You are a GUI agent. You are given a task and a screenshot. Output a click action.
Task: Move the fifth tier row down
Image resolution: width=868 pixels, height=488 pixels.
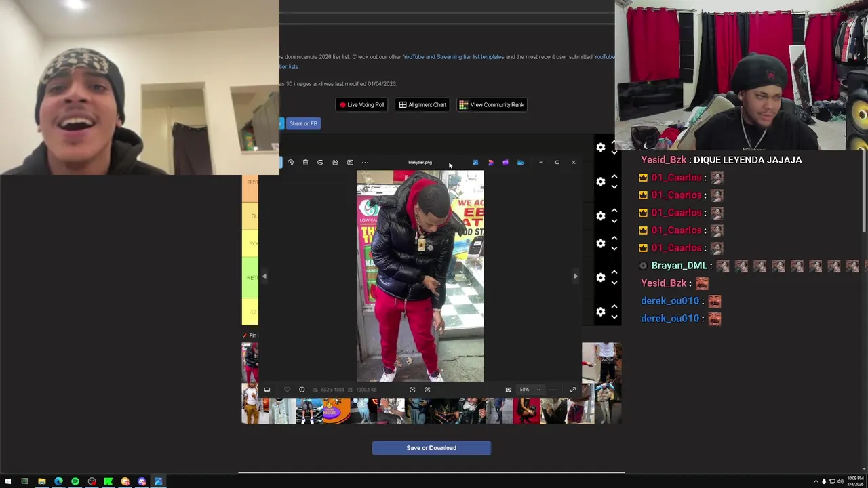pos(614,283)
